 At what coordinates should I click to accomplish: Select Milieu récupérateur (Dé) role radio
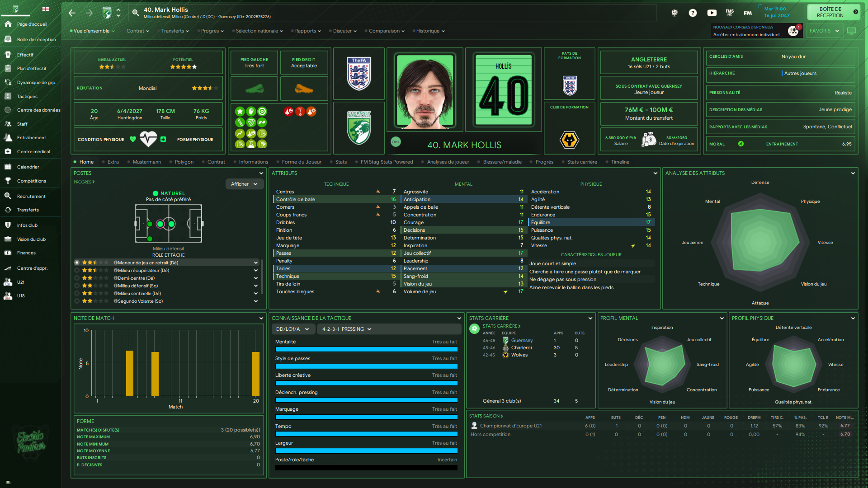(77, 270)
